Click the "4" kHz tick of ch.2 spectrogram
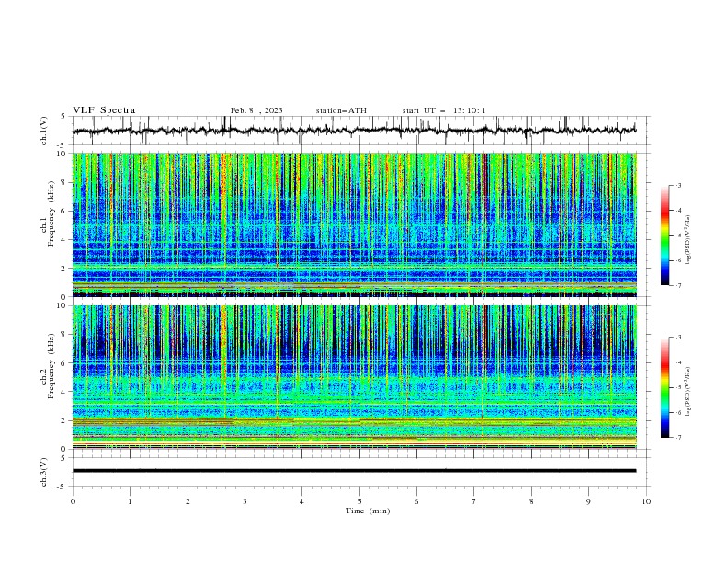728x563 pixels. coord(65,392)
